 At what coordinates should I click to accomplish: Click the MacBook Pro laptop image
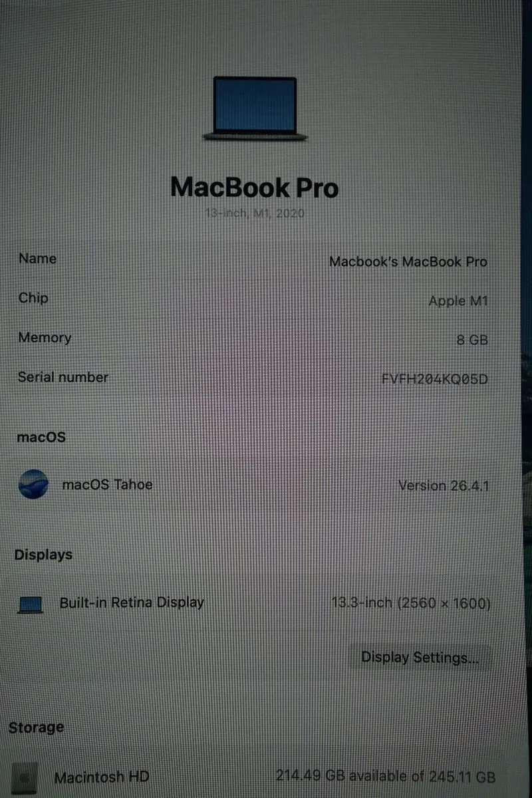pos(256,108)
